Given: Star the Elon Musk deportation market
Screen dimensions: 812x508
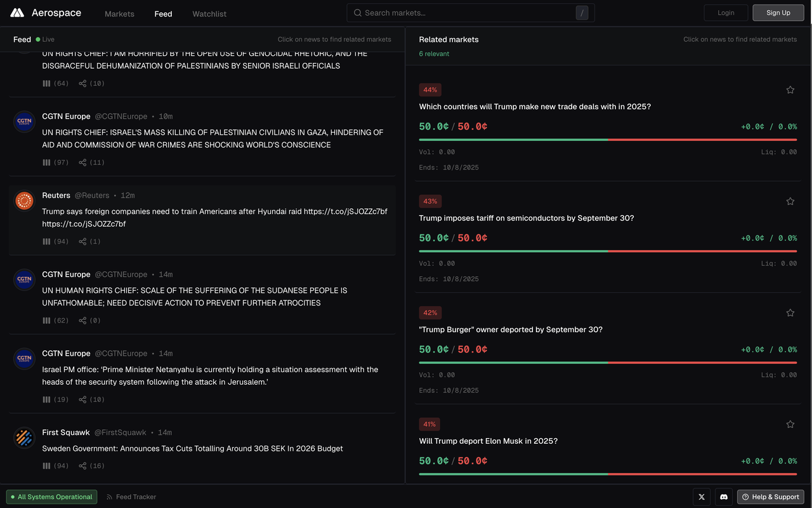Looking at the screenshot, I should [x=790, y=424].
